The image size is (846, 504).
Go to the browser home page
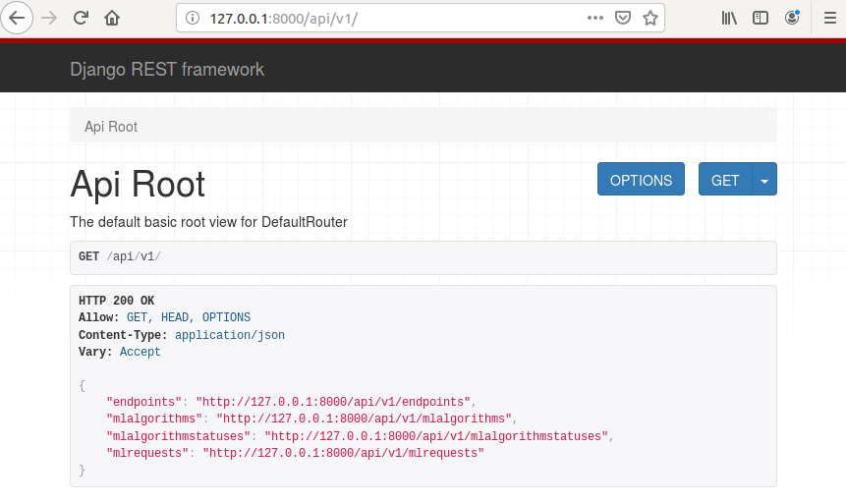tap(112, 18)
